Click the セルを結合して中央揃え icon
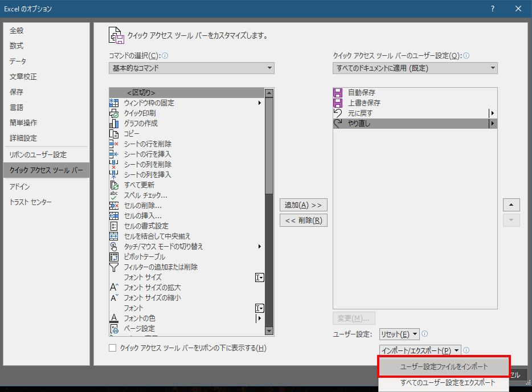Viewport: 532px width, 392px height. [114, 236]
